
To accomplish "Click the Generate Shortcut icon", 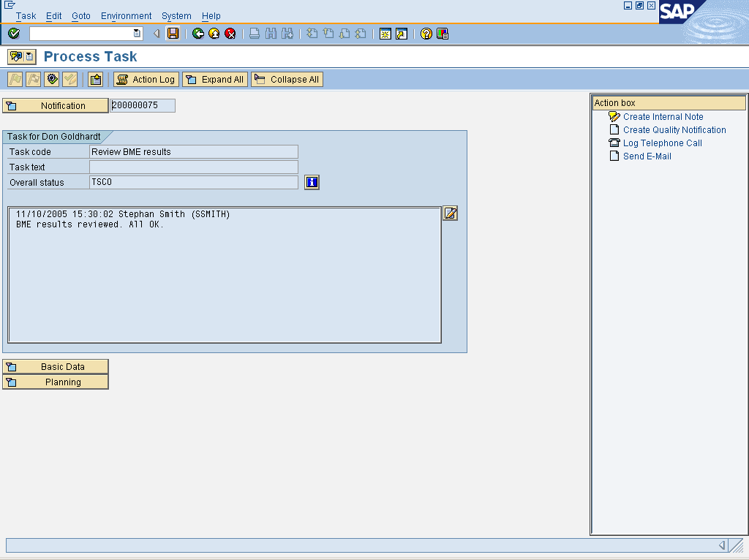I will point(402,34).
